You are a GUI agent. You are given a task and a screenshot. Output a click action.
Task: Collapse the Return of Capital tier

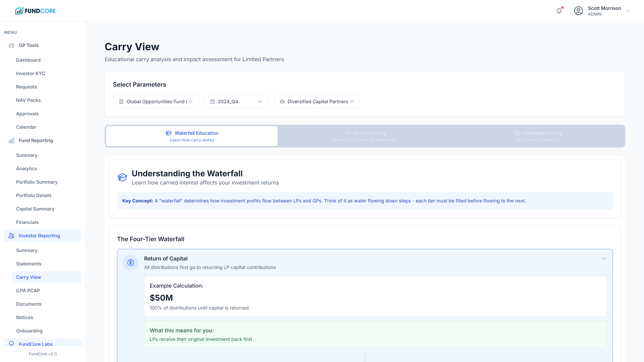tap(604, 259)
